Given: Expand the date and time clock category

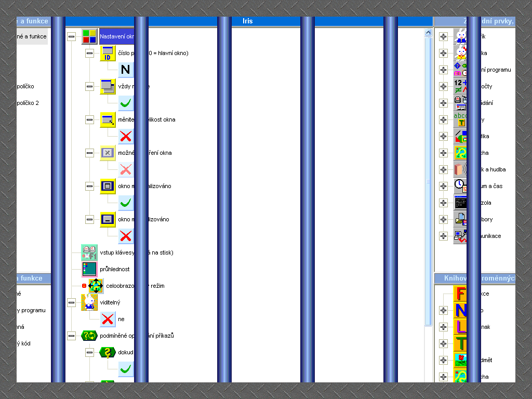Looking at the screenshot, I should 443,186.
